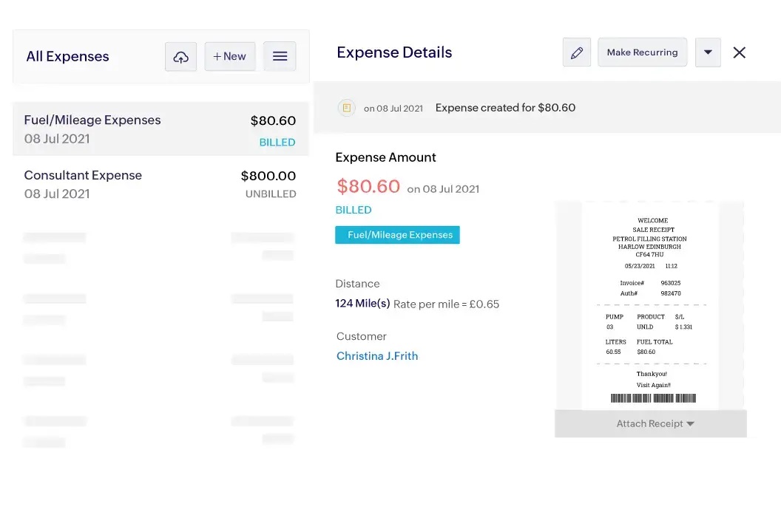The height and width of the screenshot is (532, 781).
Task: Click the receipt icon in the activity log
Action: (346, 107)
